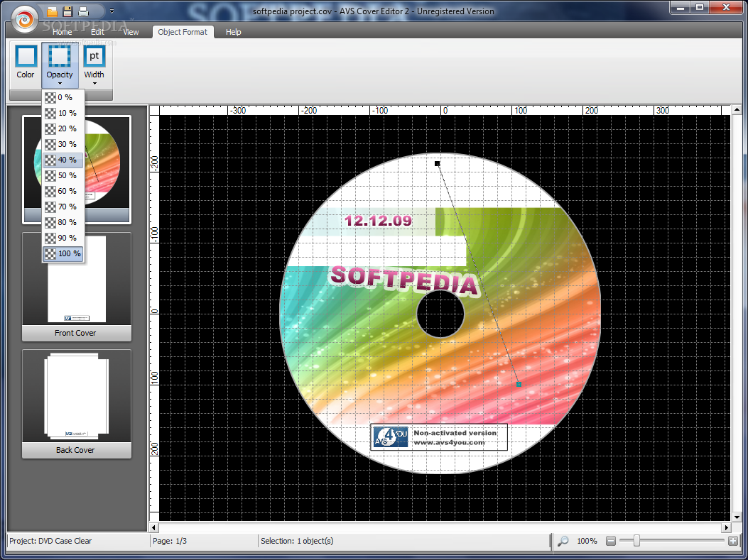Open project using the folder icon

pyautogui.click(x=52, y=11)
